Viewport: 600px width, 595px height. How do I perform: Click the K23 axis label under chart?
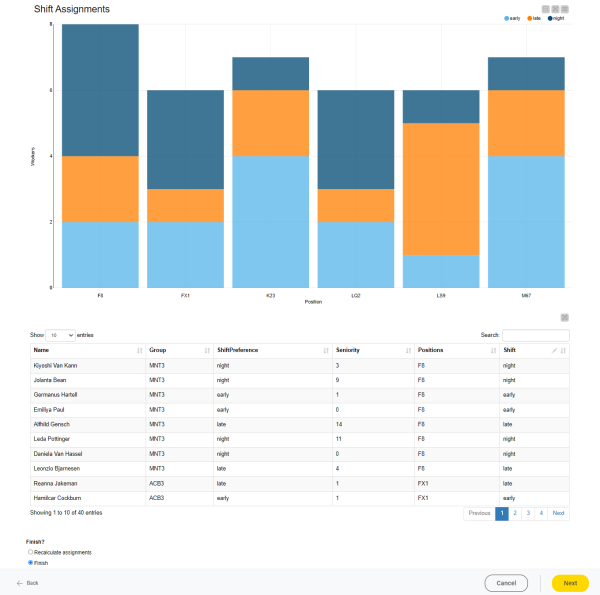pos(271,296)
